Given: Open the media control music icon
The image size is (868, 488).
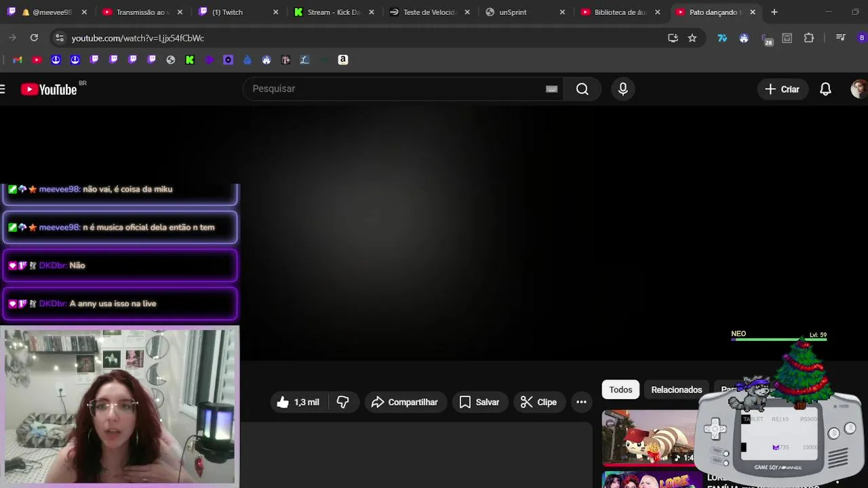Looking at the screenshot, I should click(x=841, y=38).
